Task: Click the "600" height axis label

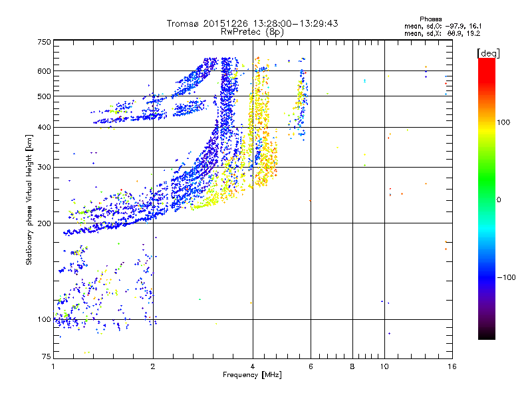Action: [44, 71]
